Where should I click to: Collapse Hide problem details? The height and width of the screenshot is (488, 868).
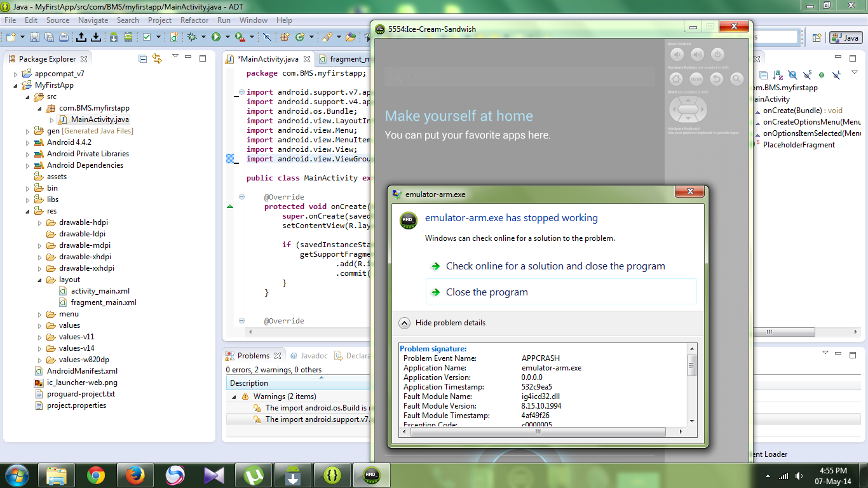point(404,323)
